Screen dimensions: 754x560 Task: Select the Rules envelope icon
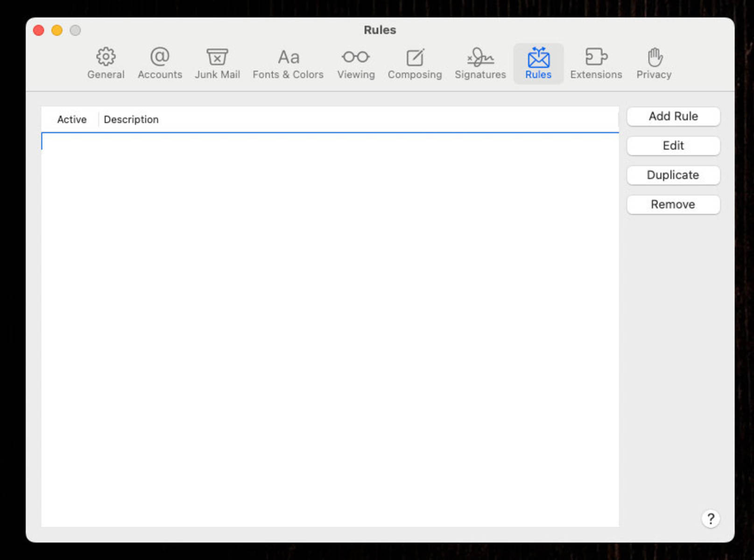[x=538, y=63]
